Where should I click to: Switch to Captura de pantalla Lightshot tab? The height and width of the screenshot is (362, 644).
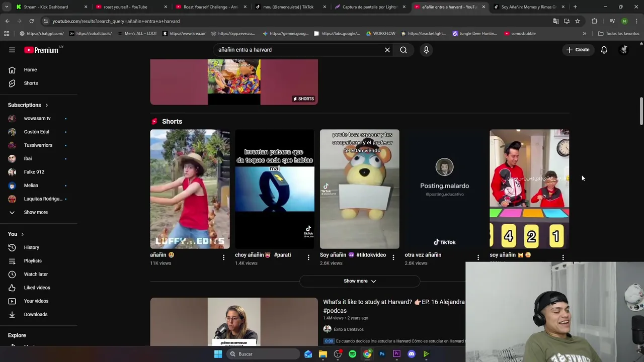(x=369, y=7)
